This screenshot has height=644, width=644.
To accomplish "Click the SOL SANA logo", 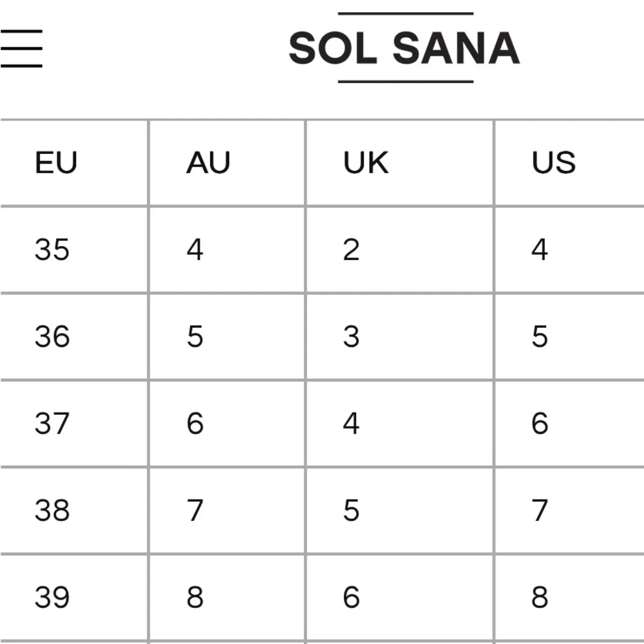I will coord(404,48).
